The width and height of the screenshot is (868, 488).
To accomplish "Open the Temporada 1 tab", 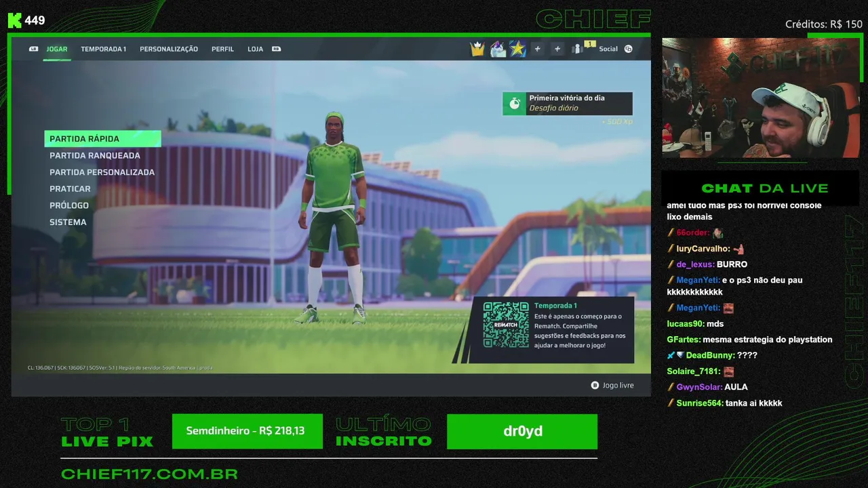I will (x=103, y=49).
